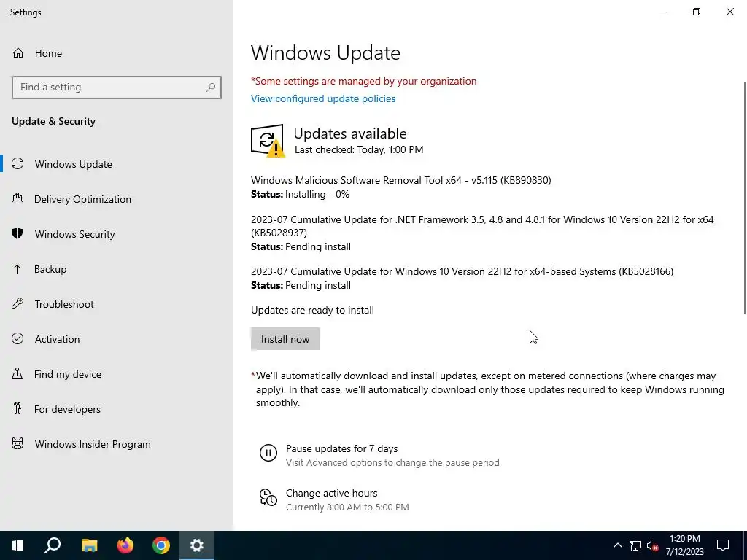This screenshot has width=747, height=560.
Task: Click the Delivery Optimization icon
Action: point(18,198)
